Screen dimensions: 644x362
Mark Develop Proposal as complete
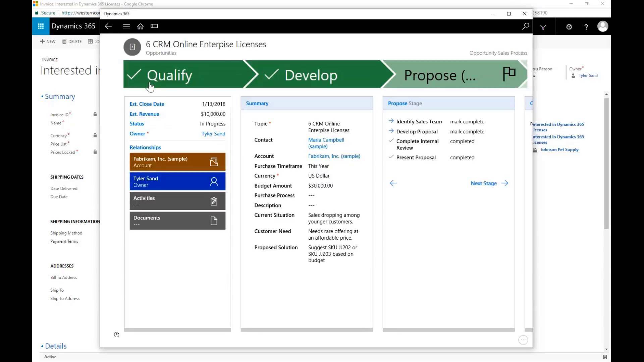pos(467,131)
